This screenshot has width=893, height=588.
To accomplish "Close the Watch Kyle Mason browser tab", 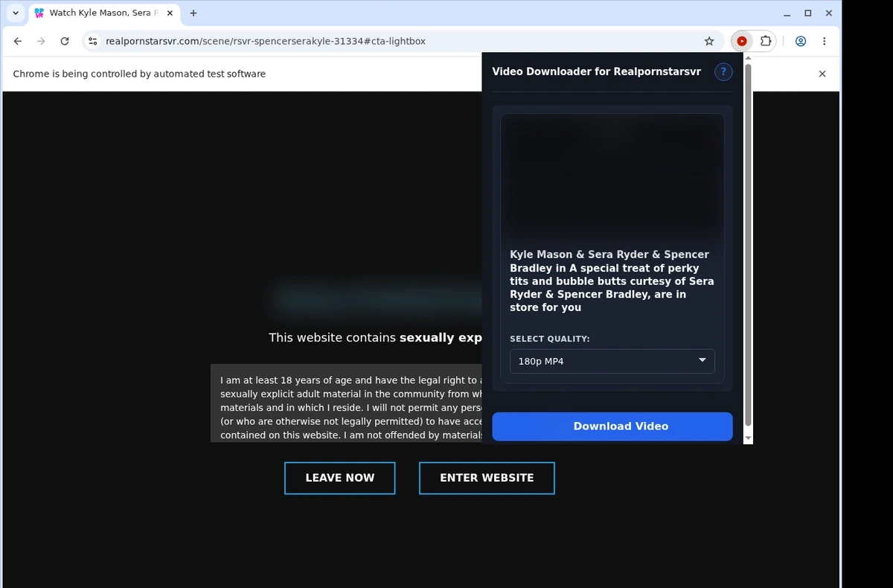I will [168, 13].
